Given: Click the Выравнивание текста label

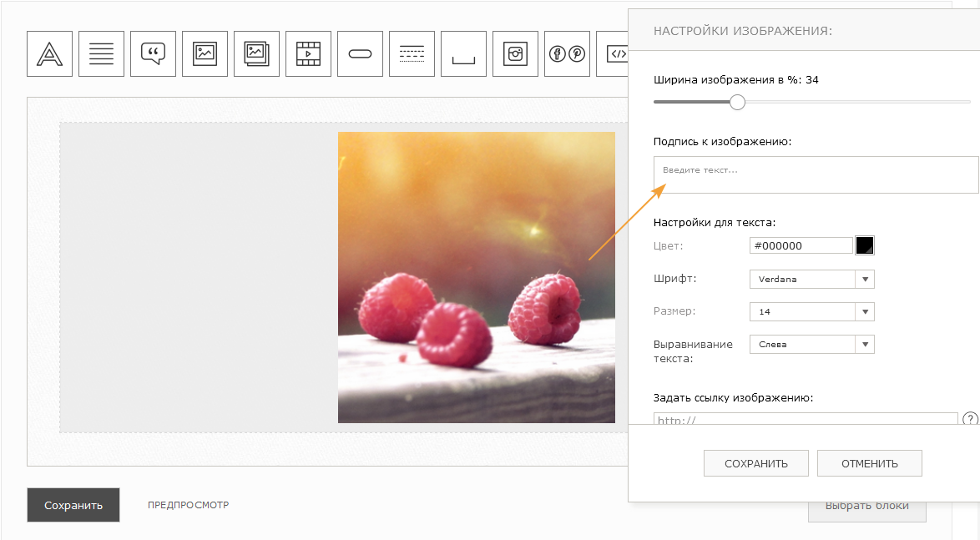Looking at the screenshot, I should click(693, 351).
